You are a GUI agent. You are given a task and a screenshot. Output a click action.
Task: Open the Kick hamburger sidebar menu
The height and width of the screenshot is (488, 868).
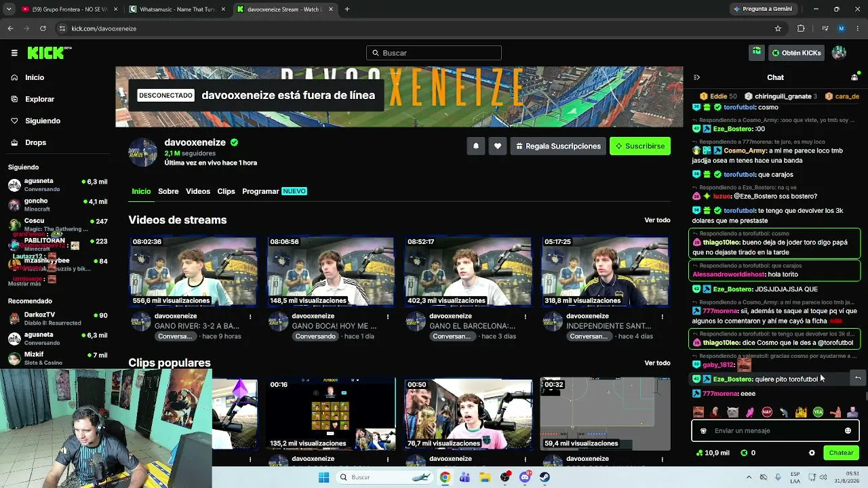(x=14, y=53)
